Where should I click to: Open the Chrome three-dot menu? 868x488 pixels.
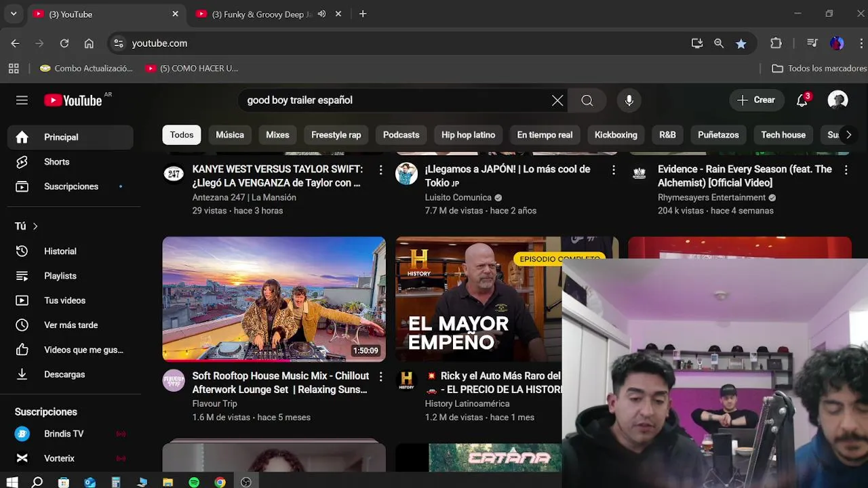pyautogui.click(x=861, y=43)
